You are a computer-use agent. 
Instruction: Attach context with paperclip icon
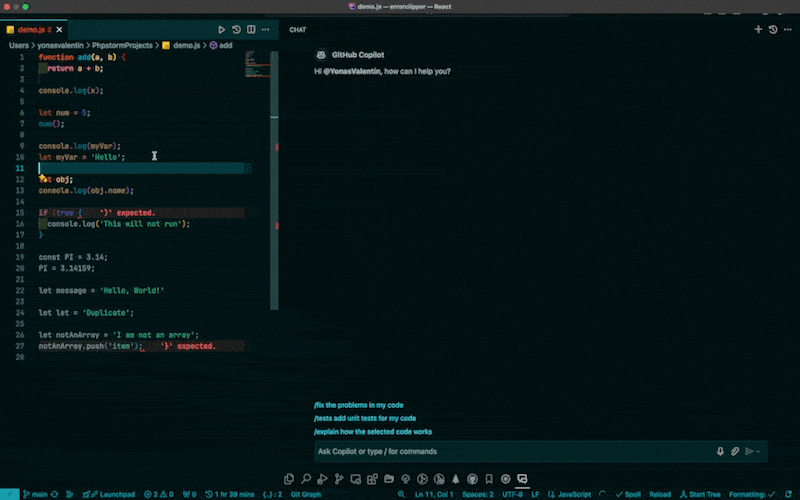coord(735,452)
